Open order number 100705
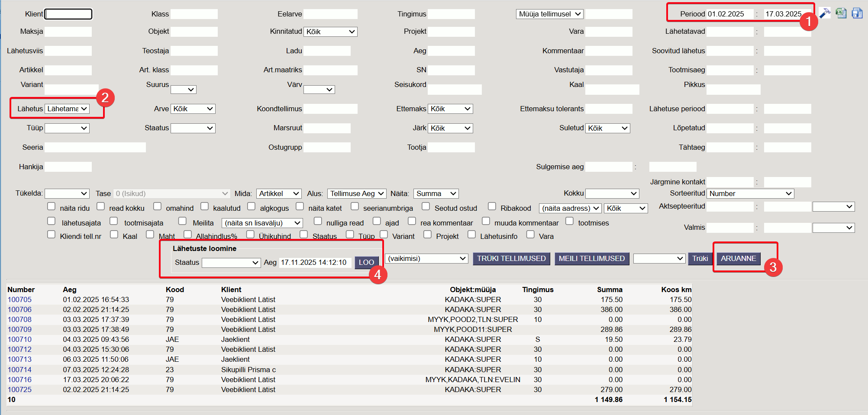Screen dimensions: 868x415 click(x=19, y=299)
